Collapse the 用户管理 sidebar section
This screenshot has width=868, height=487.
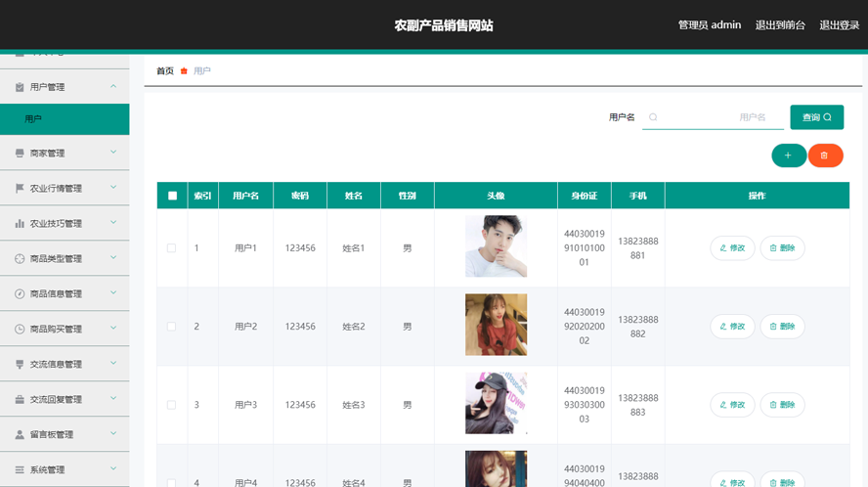[x=113, y=86]
